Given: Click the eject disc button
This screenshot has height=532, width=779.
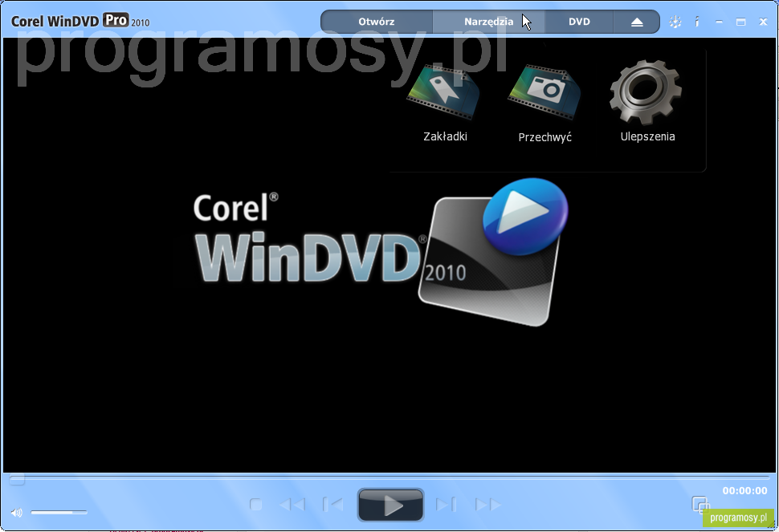Looking at the screenshot, I should coord(636,22).
